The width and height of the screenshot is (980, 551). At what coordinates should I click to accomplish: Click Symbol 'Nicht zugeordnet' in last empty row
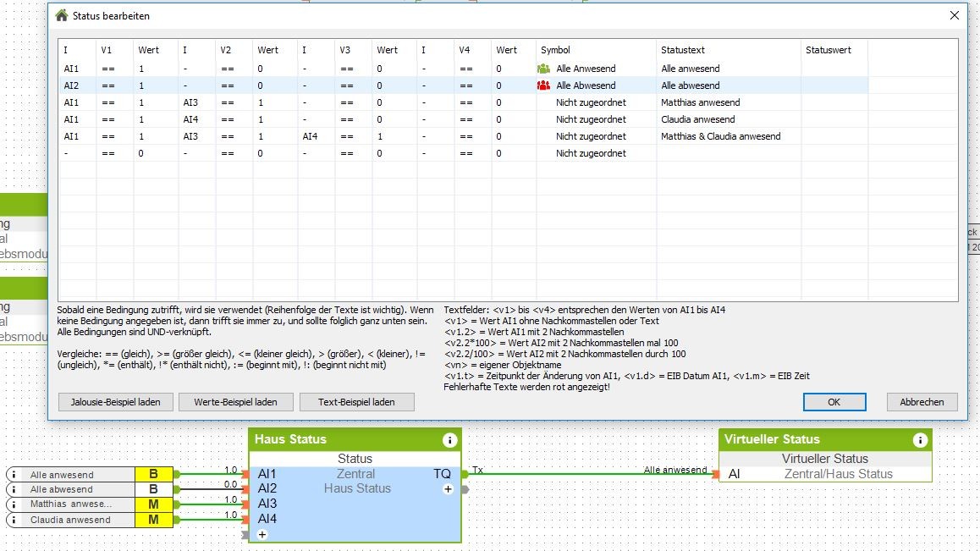click(591, 153)
